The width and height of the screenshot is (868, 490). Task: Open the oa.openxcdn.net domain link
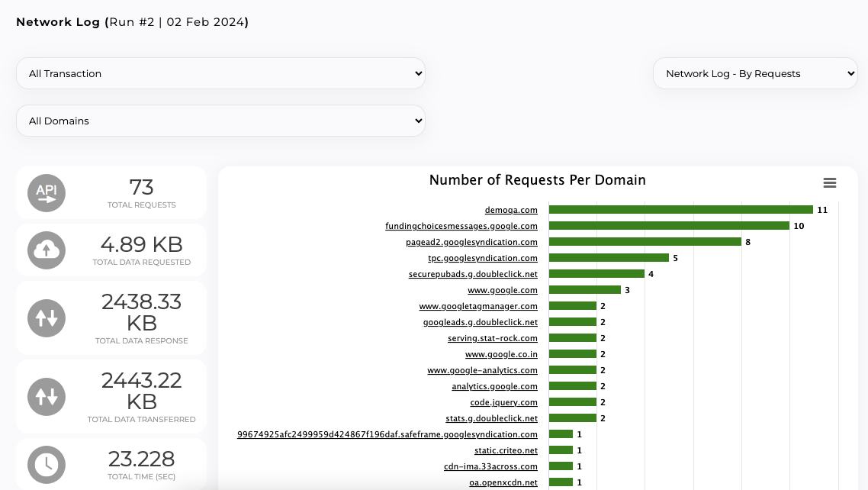[503, 482]
